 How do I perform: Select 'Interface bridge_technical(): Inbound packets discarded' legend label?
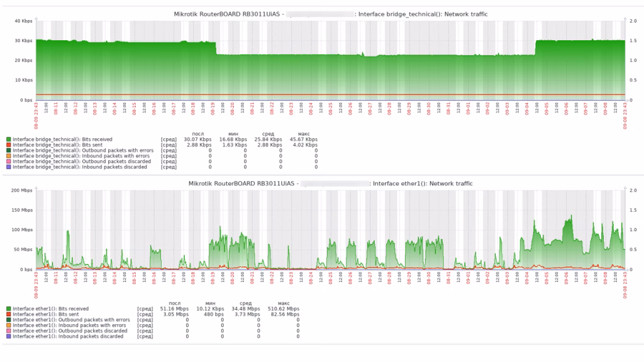80,167
